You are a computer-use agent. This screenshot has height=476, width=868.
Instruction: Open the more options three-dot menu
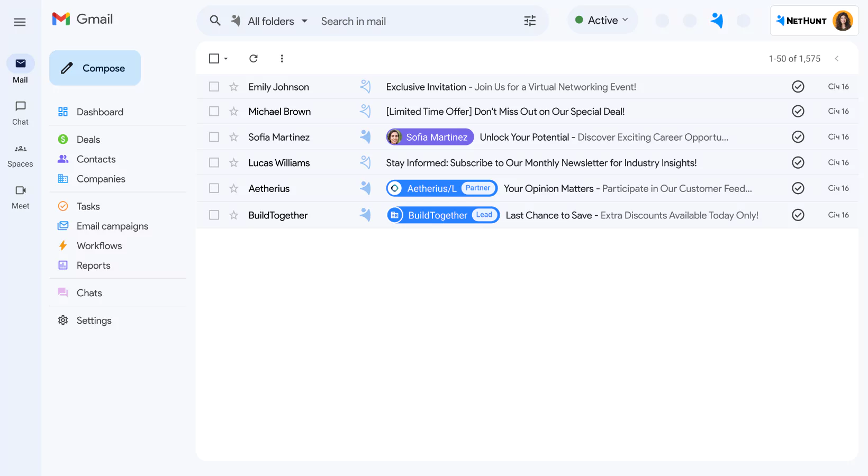(x=282, y=58)
